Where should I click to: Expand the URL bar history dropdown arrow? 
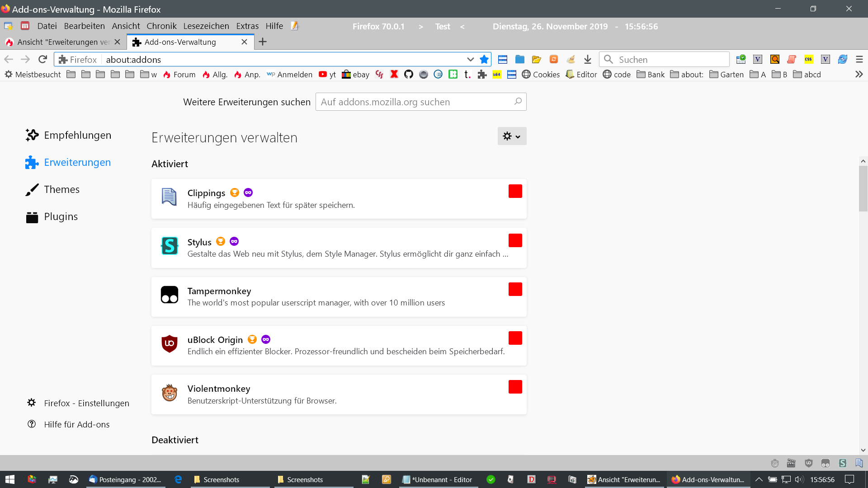[470, 59]
